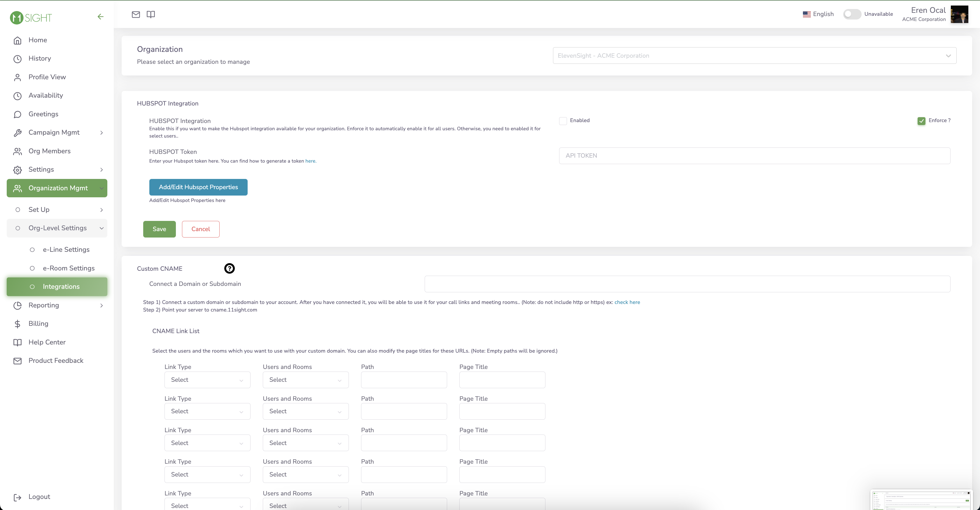The width and height of the screenshot is (980, 510).
Task: Focus third row Page Title field
Action: pyautogui.click(x=502, y=443)
